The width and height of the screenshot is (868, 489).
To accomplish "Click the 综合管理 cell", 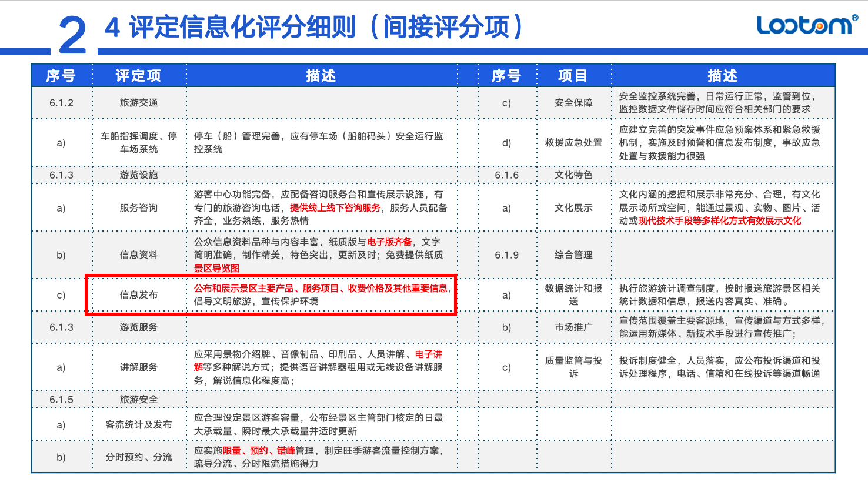I will [x=573, y=255].
